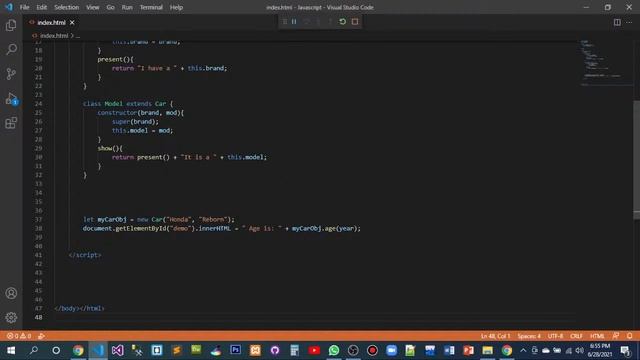Open the Help menu
Image resolution: width=640 pixels, height=360 pixels.
pos(176,7)
